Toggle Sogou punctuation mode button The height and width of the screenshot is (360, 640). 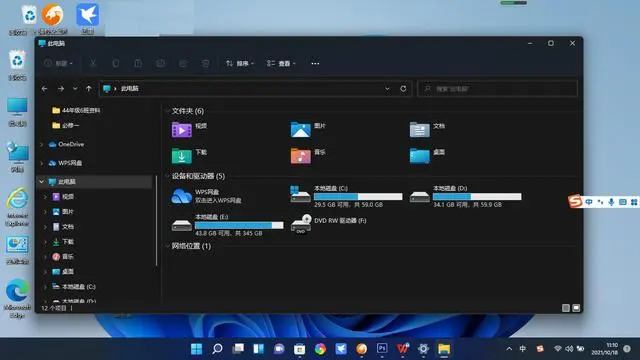pos(600,202)
